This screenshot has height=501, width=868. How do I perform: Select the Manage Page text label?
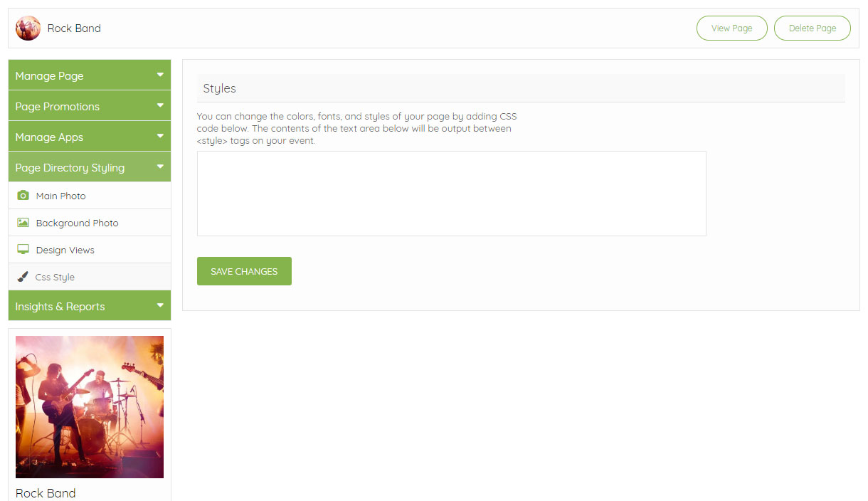[49, 76]
